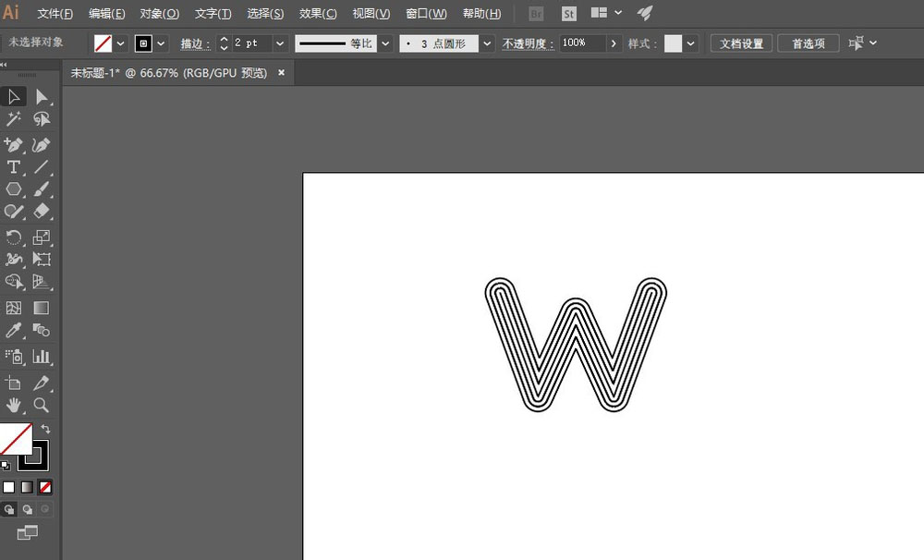Toggle the None color mode button
The image size is (924, 560).
[x=45, y=488]
